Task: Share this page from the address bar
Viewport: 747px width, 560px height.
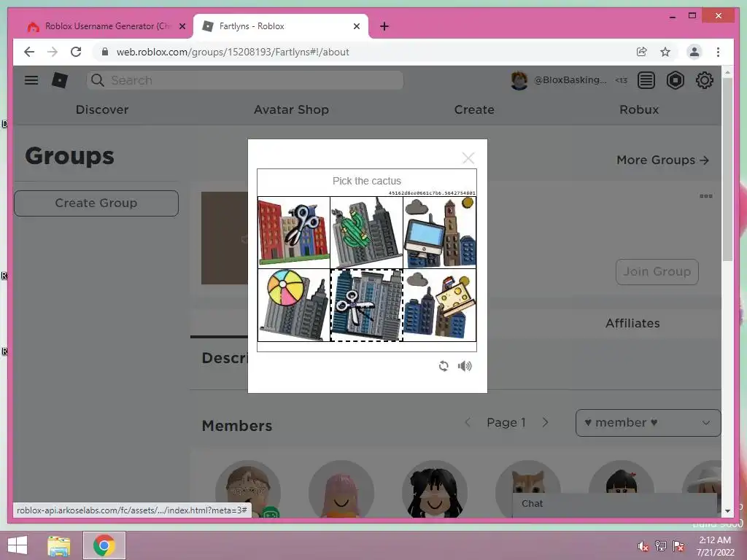Action: 642,52
